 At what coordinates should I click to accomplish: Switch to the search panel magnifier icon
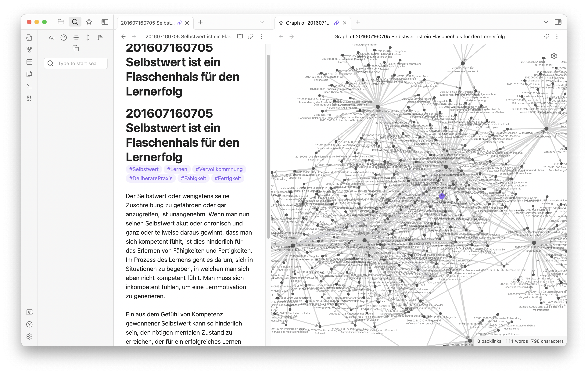pyautogui.click(x=75, y=22)
